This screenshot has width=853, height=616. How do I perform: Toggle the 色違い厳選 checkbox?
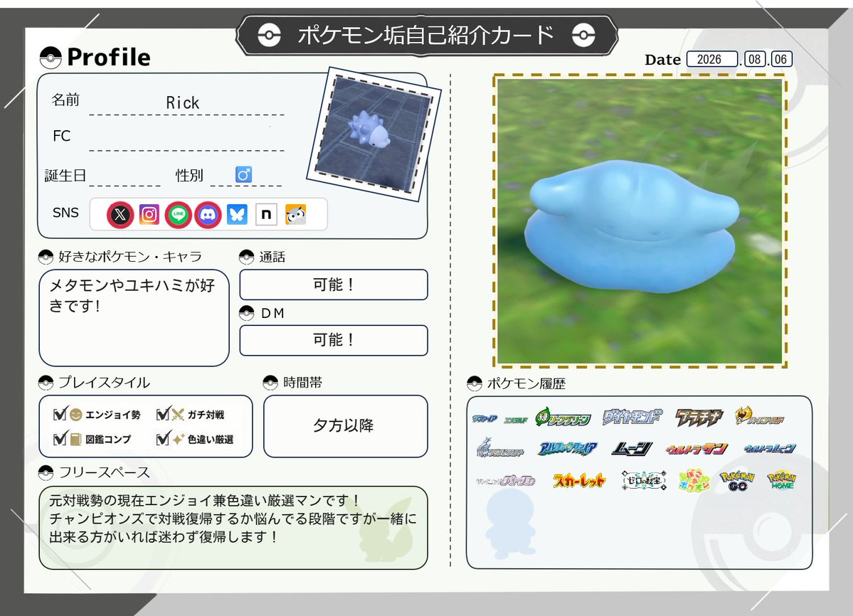click(162, 438)
